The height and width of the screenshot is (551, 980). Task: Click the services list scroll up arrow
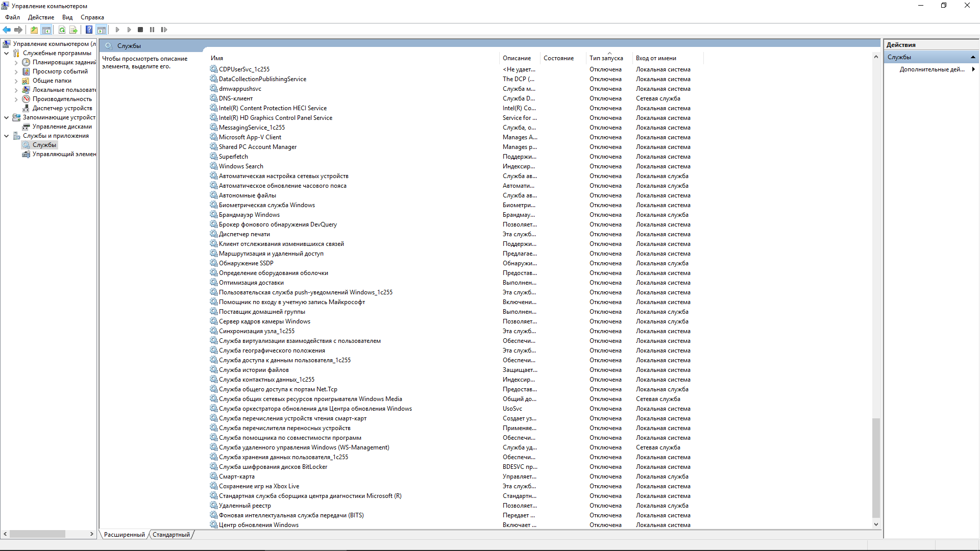point(876,57)
